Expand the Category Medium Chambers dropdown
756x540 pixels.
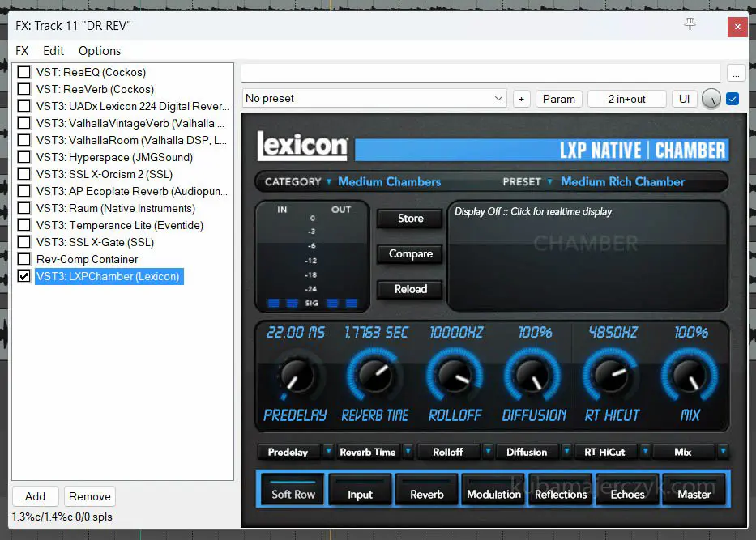point(389,181)
